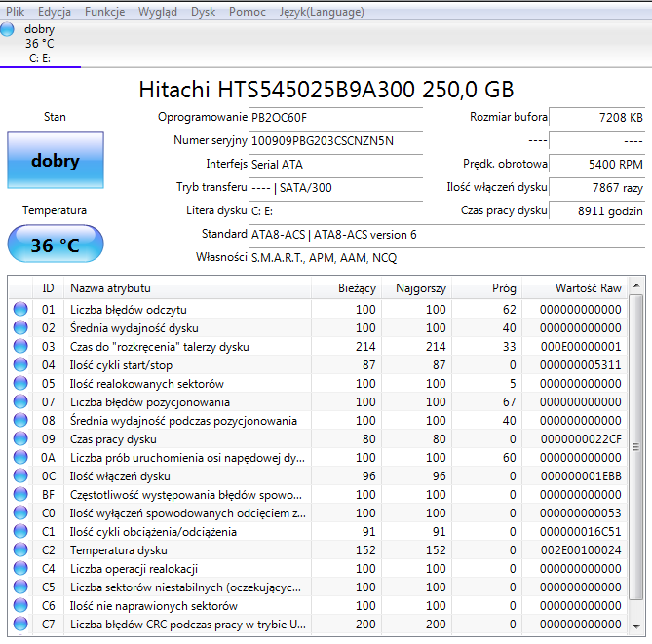This screenshot has width=652, height=644.
Task: Click the scrollbar down arrow
Action: point(635,626)
